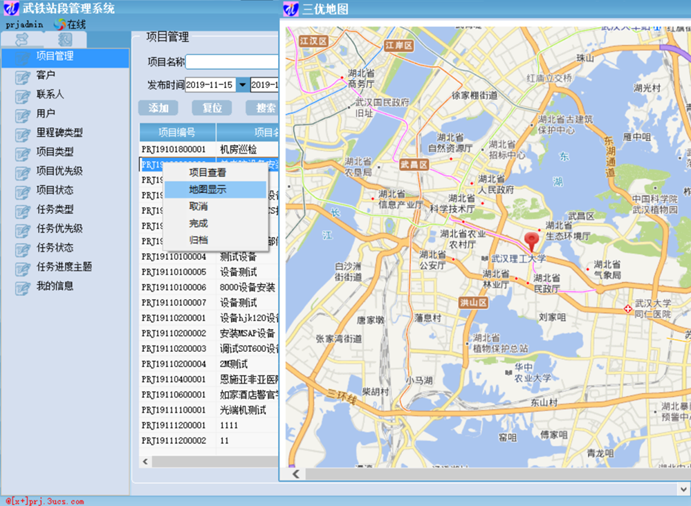This screenshot has width=691, height=506.
Task: Open 客户 in the sidebar
Action: click(x=45, y=75)
